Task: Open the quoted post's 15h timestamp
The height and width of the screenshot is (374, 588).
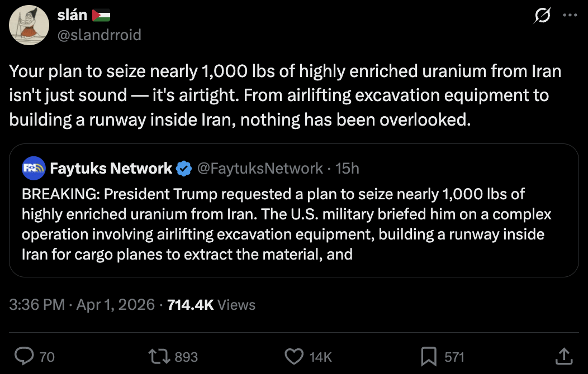Action: (348, 168)
